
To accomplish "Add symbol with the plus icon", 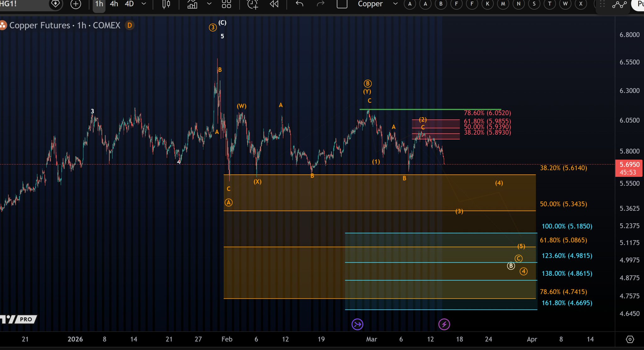I will pyautogui.click(x=76, y=4).
